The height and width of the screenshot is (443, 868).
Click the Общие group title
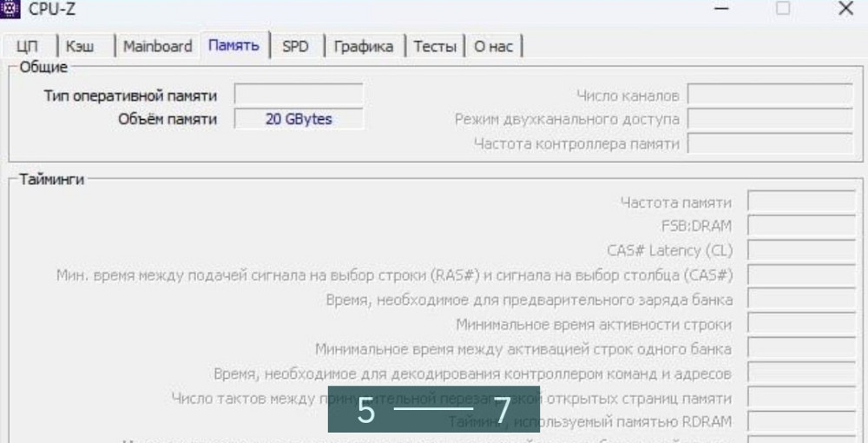tap(43, 68)
